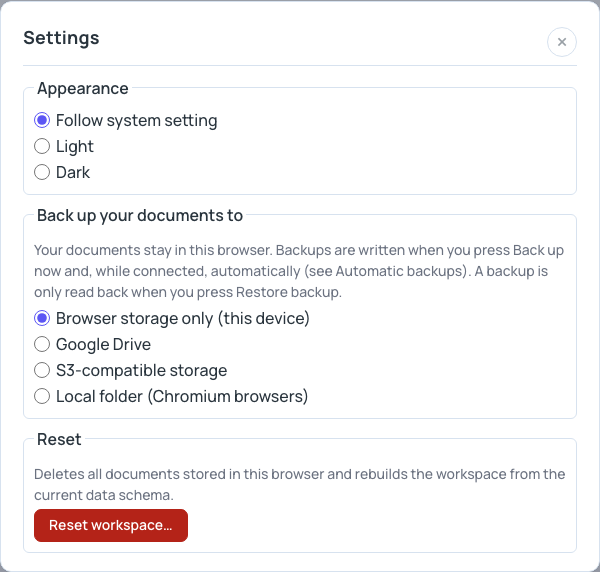Click the 'Back up your documents to' heading
The height and width of the screenshot is (572, 600).
point(140,216)
